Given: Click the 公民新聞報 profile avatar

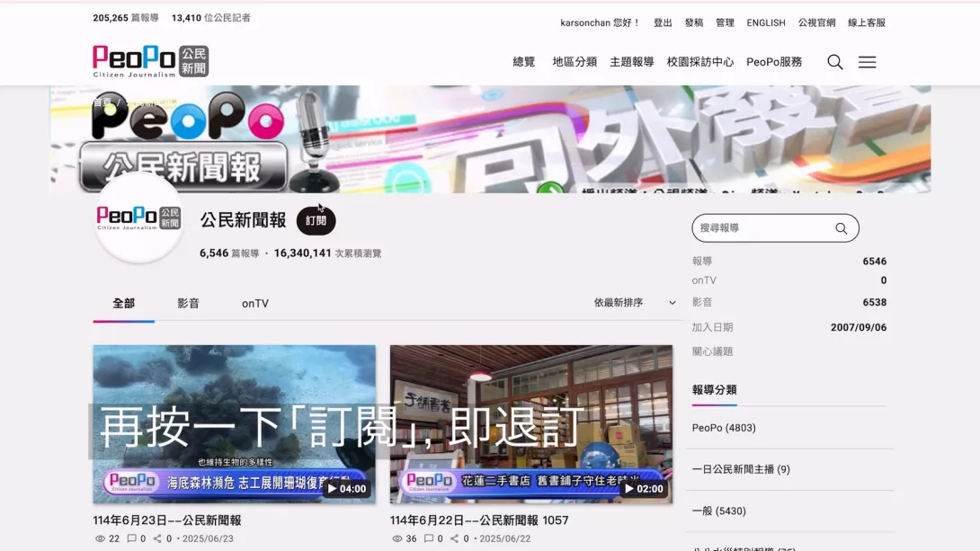Looking at the screenshot, I should (138, 218).
